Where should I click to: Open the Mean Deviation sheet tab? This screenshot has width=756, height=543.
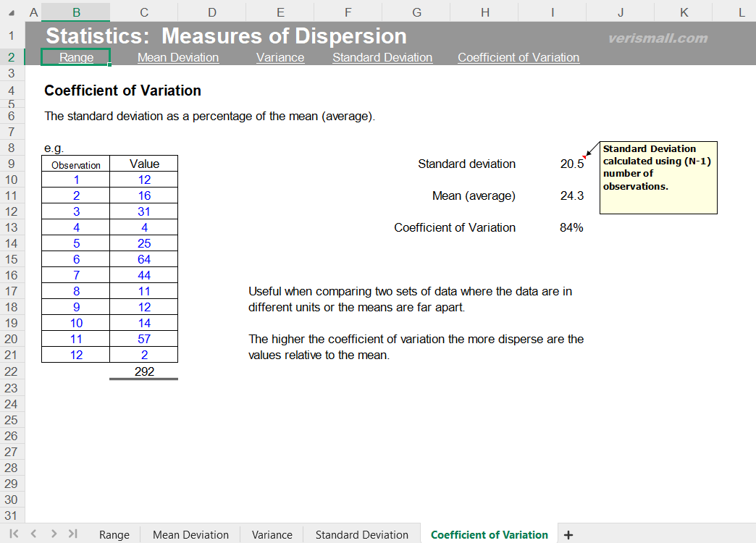[190, 534]
